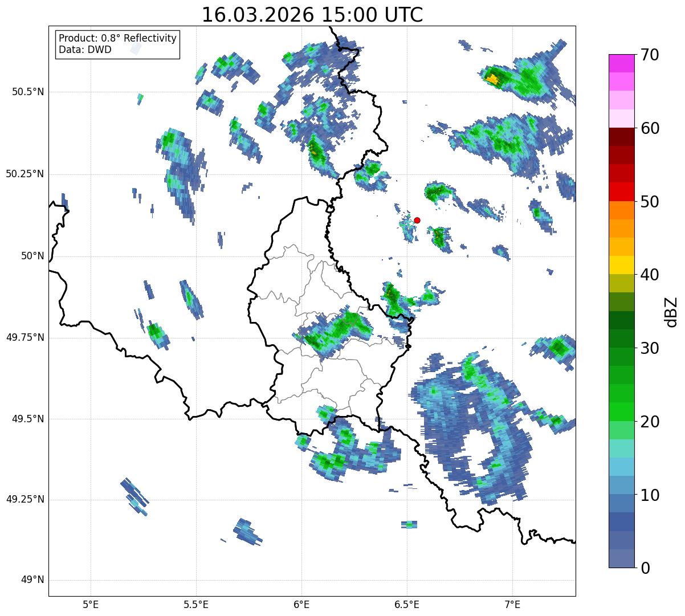Click the 'Product: 0.8° Reflectivity' label
The width and height of the screenshot is (685, 616).
coord(118,38)
